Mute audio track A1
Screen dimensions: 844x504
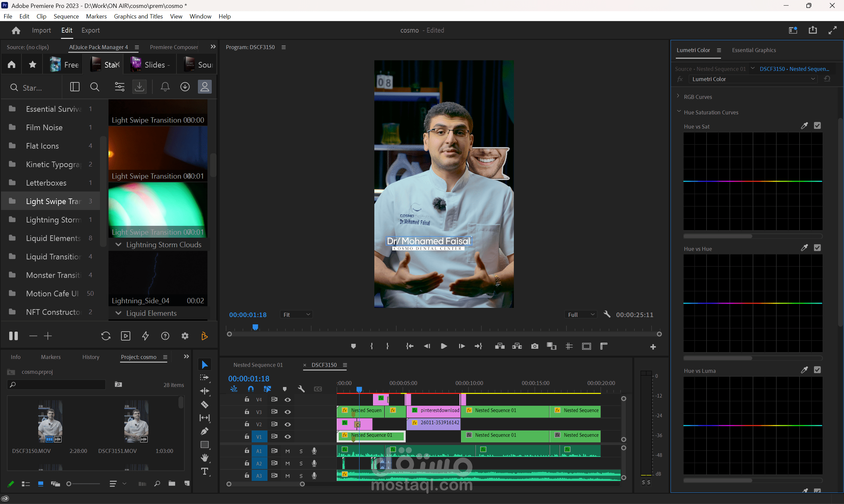288,451
